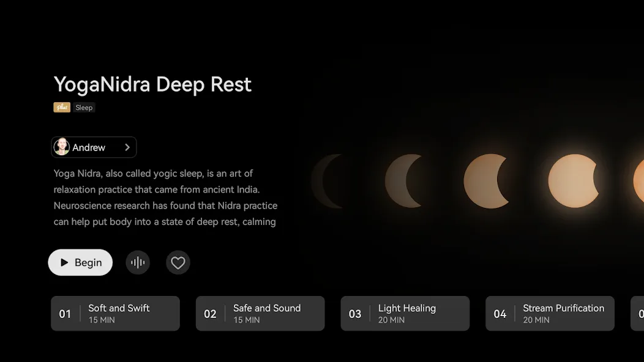
Task: Select session 03 Light Healing
Action: [x=405, y=314]
